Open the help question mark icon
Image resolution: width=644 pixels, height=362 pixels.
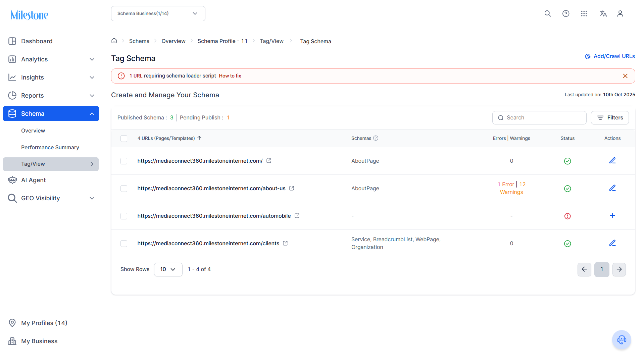566,13
